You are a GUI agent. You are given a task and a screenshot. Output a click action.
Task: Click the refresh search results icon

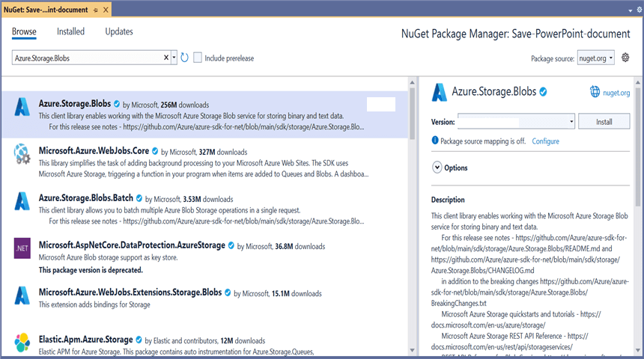(184, 58)
